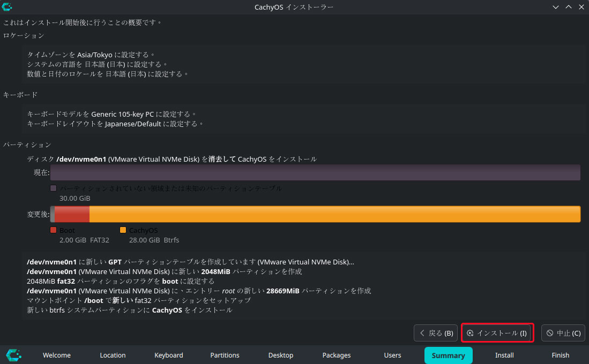The width and height of the screenshot is (589, 364).
Task: Click the '30.00 GiB' unpartitioned size text
Action: tap(74, 198)
